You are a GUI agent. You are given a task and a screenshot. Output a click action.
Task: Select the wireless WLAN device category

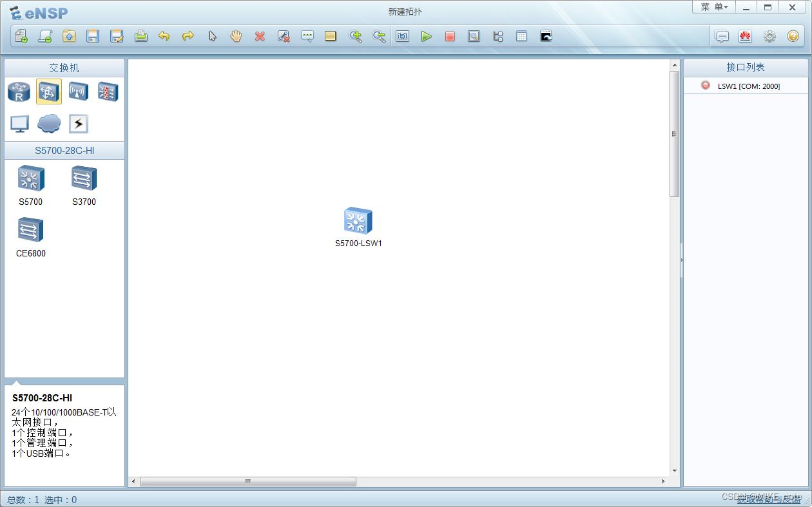point(78,91)
